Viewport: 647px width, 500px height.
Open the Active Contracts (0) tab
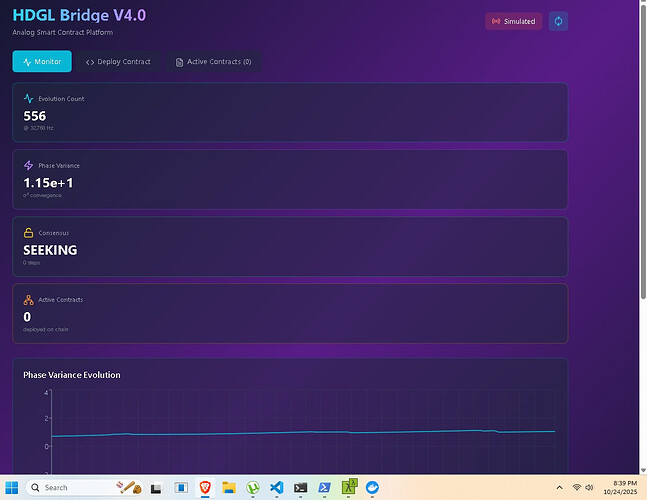[x=214, y=62]
